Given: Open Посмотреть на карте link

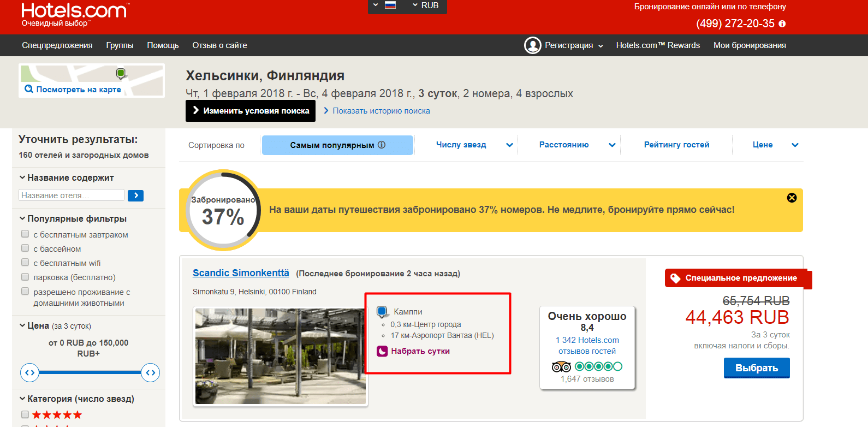Looking at the screenshot, I should (x=79, y=90).
